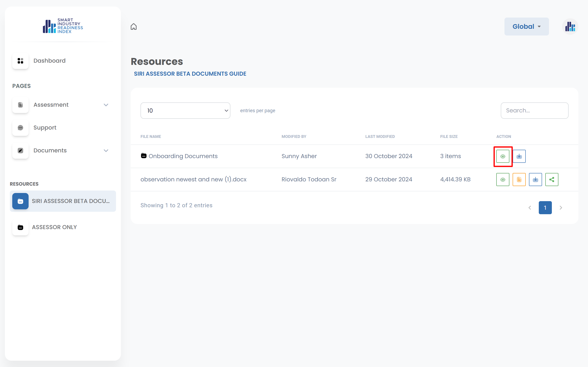The image size is (588, 367).
Task: Open the Dashboard from the sidebar
Action: 49,61
